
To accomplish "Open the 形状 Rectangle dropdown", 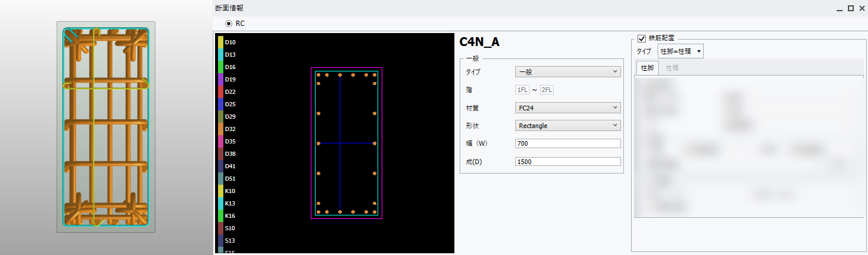I will tap(568, 125).
